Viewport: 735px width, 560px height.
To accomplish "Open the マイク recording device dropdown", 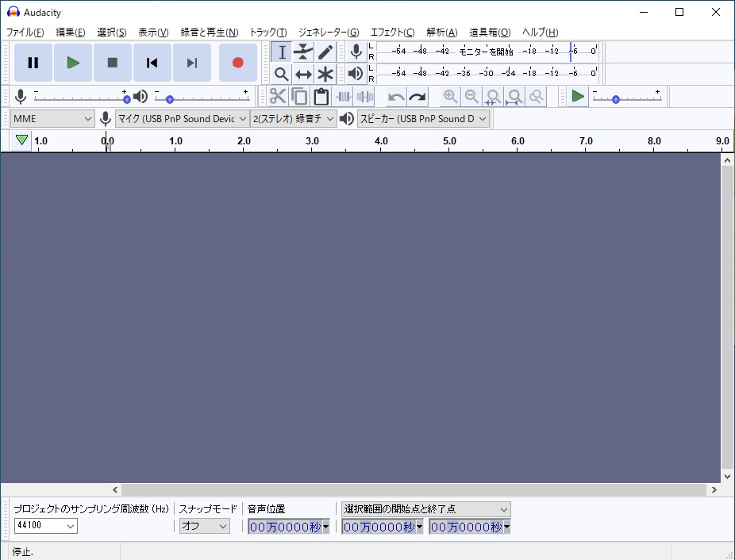I will click(x=182, y=118).
